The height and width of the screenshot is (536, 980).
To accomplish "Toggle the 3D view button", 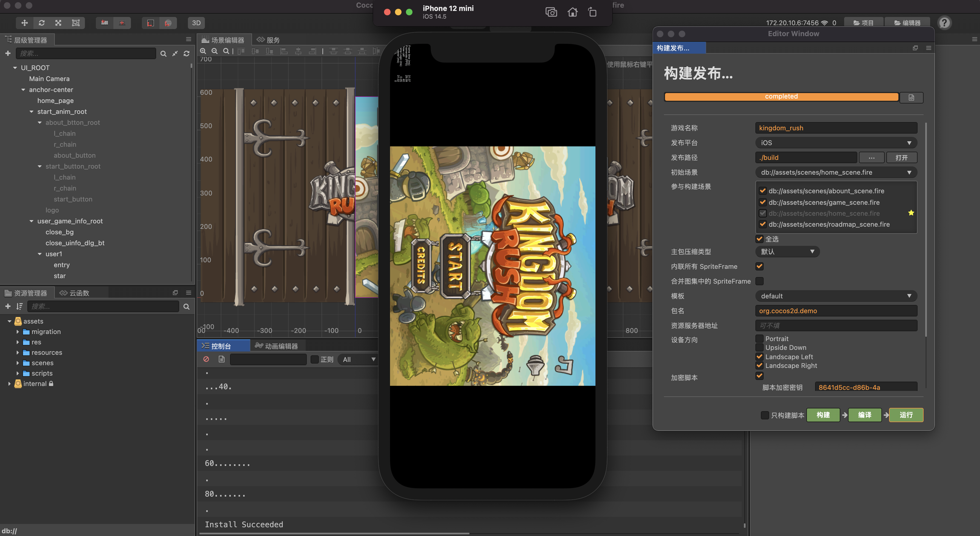I will pyautogui.click(x=196, y=23).
